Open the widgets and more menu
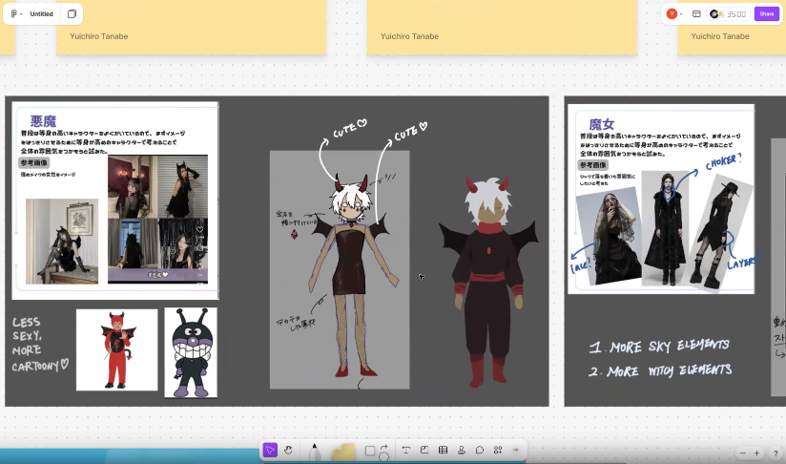 (x=497, y=451)
